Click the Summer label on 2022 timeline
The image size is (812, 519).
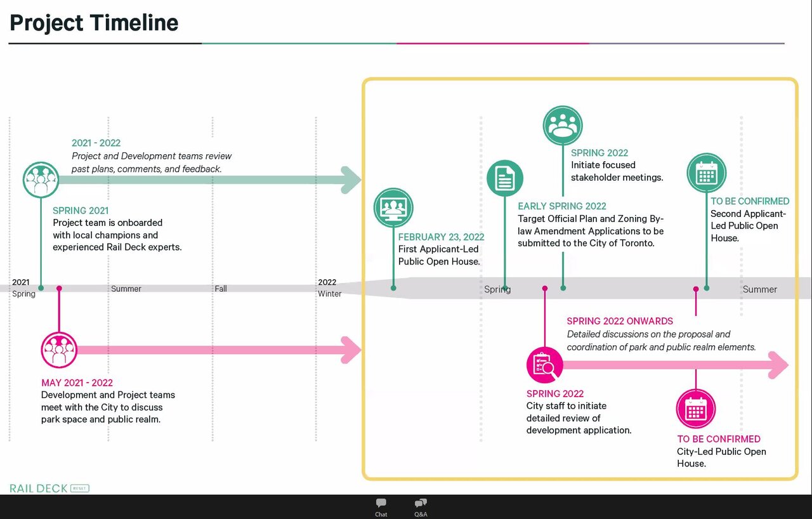tap(759, 289)
